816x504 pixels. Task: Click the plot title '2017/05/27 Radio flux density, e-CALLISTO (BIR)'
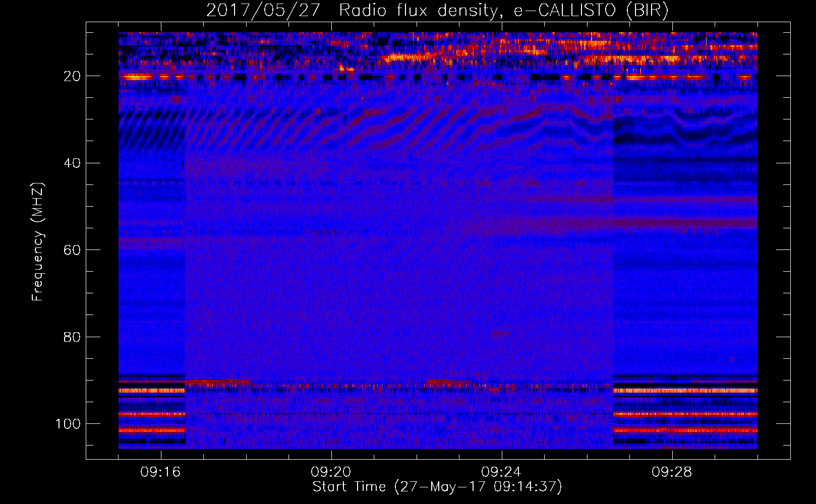pyautogui.click(x=437, y=10)
